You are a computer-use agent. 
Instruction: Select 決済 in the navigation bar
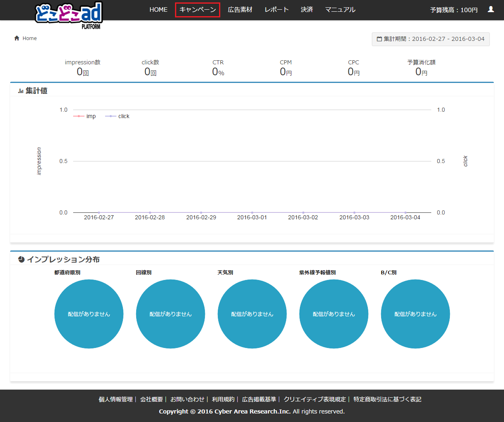tap(307, 9)
